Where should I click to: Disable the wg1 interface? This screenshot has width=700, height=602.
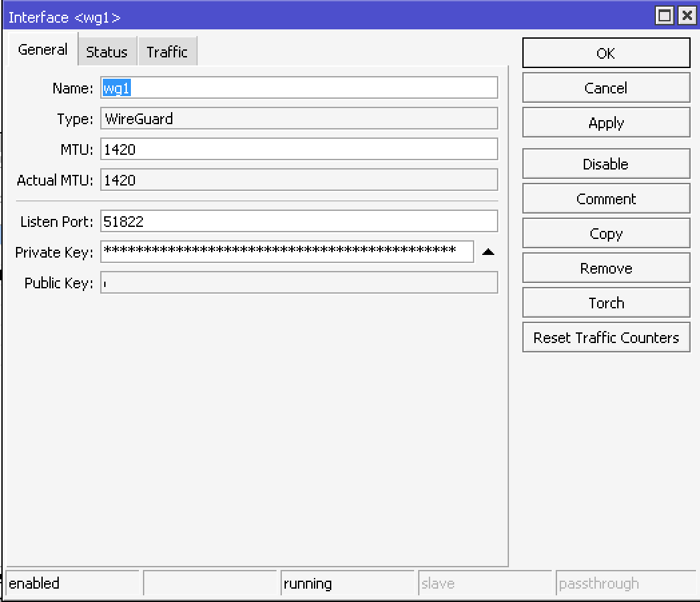click(606, 164)
